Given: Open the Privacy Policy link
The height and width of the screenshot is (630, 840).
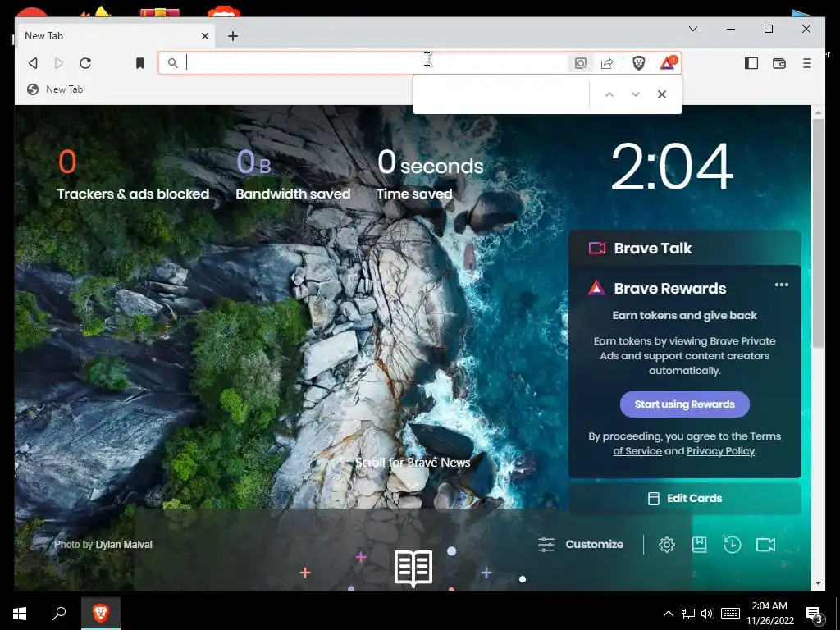Looking at the screenshot, I should click(x=720, y=451).
